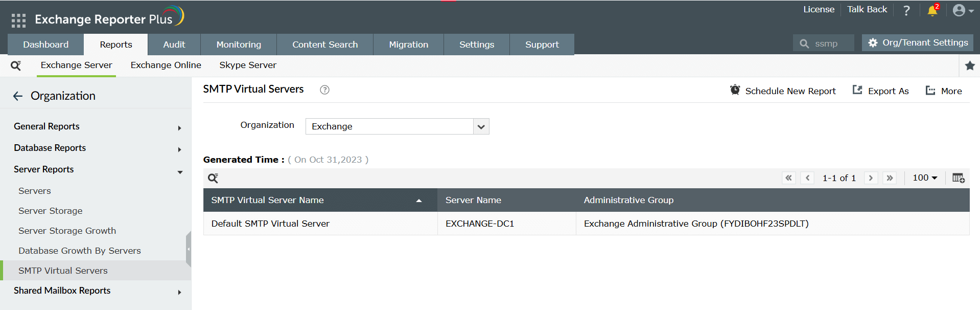Collapse Server Reports section
This screenshot has width=980, height=310.
(96, 169)
